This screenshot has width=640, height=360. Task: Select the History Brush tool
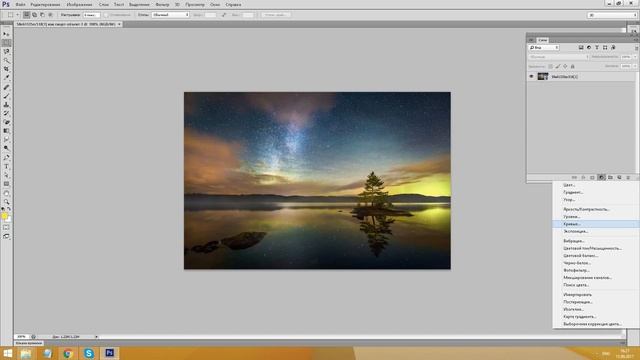click(6, 113)
